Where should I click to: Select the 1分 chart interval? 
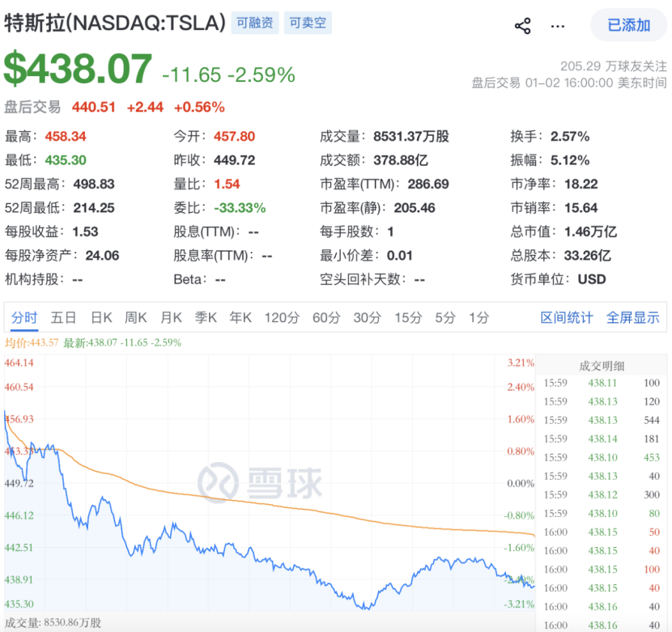tap(478, 317)
